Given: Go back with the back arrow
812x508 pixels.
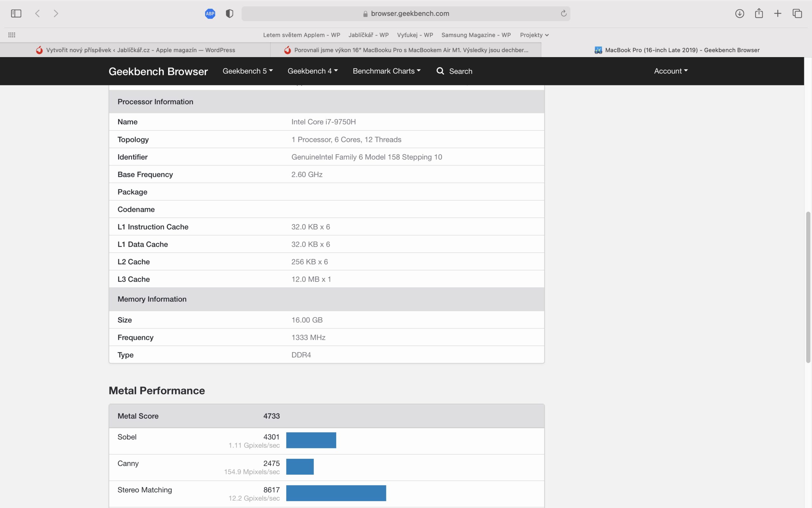Looking at the screenshot, I should pos(37,13).
